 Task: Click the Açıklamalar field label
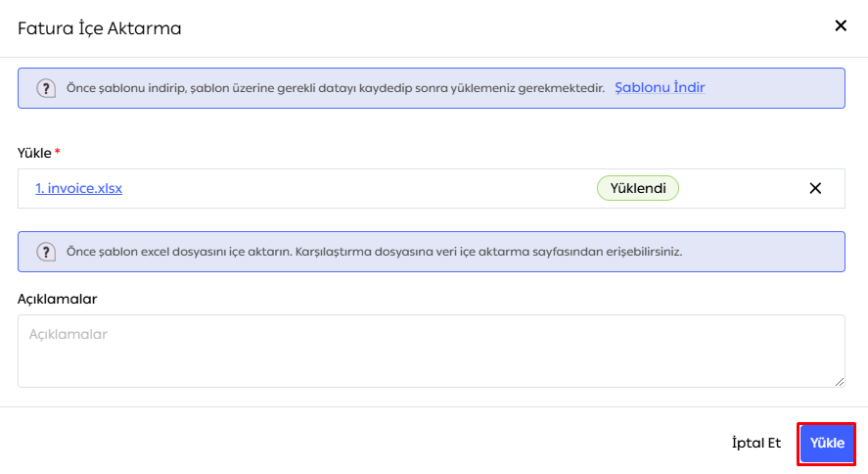click(58, 299)
